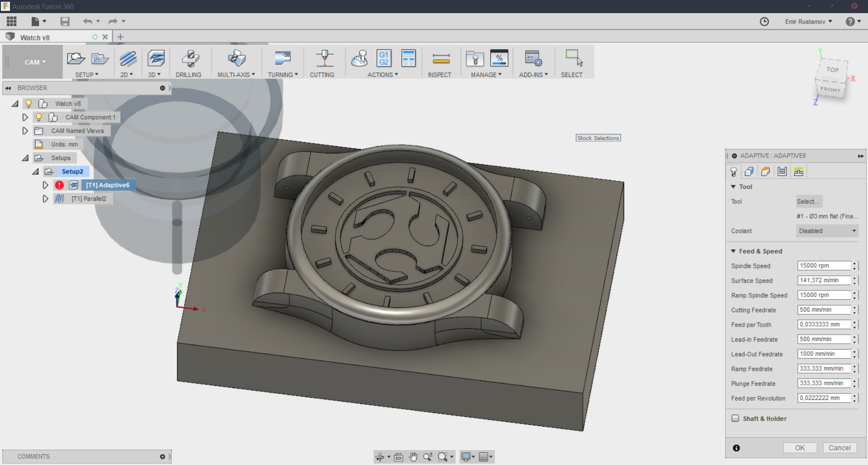Click the 3D milling icon
868x465 pixels.
coord(156,58)
